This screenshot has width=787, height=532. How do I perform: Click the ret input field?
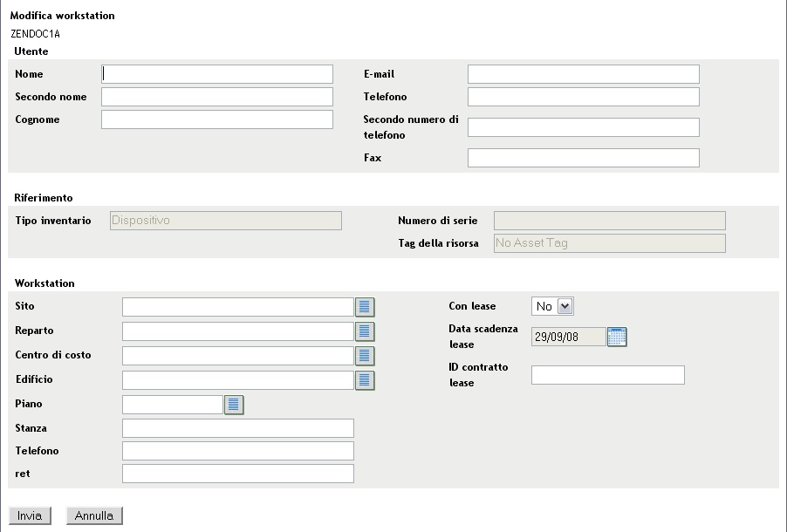point(238,474)
